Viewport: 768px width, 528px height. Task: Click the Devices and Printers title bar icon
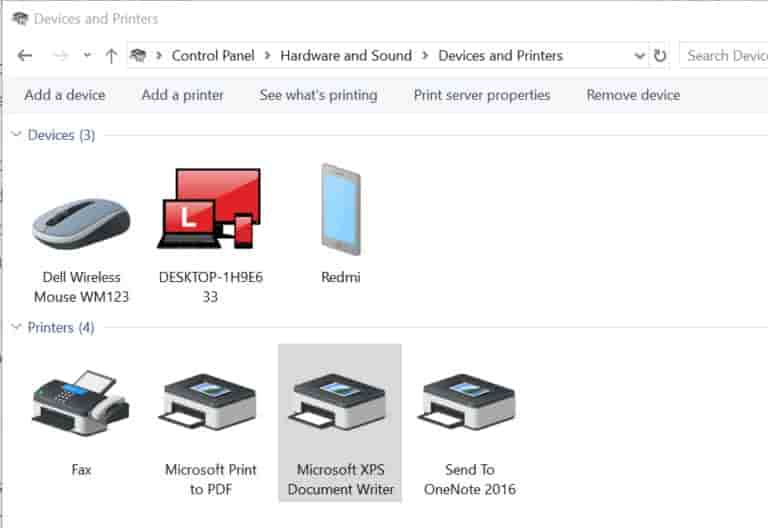(x=21, y=19)
